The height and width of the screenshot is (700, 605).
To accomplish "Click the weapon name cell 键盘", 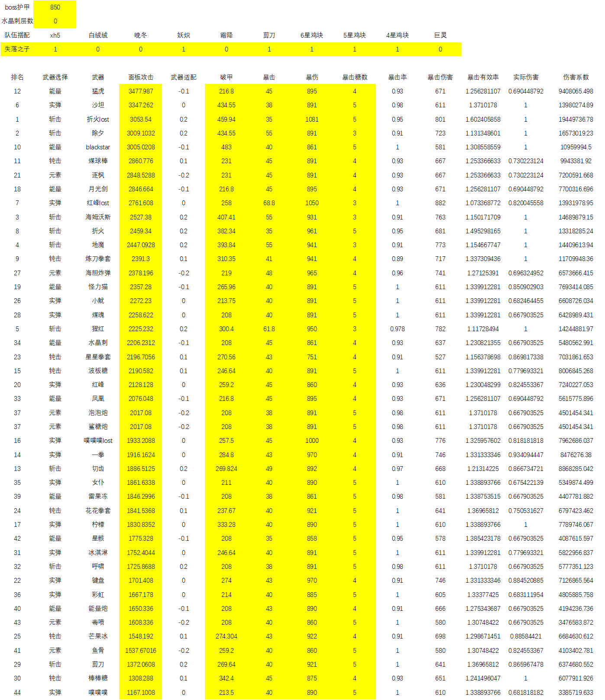I will pyautogui.click(x=98, y=581).
